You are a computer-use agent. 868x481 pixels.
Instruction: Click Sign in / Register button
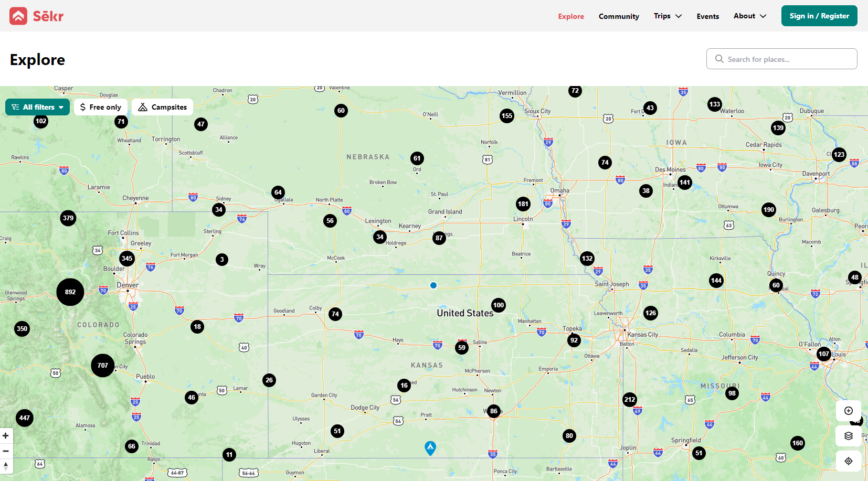coord(819,16)
